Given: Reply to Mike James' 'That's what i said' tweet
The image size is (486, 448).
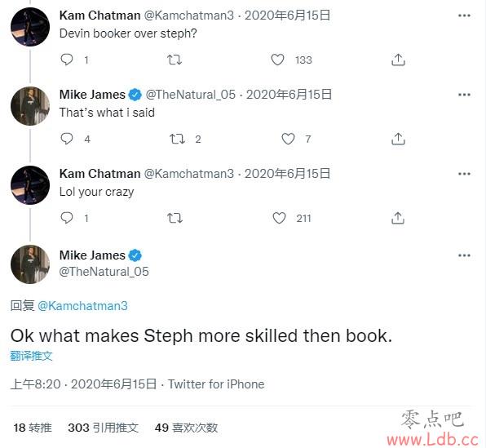Looking at the screenshot, I should tap(67, 139).
